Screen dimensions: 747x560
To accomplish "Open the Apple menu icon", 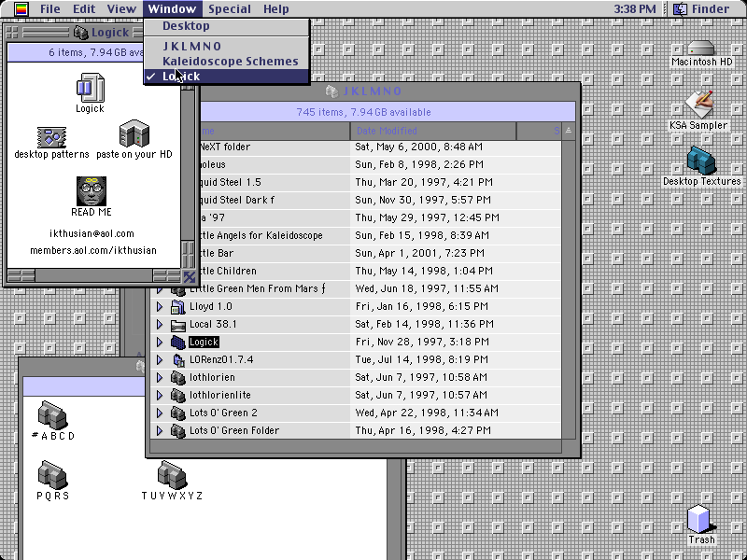I will click(x=21, y=9).
